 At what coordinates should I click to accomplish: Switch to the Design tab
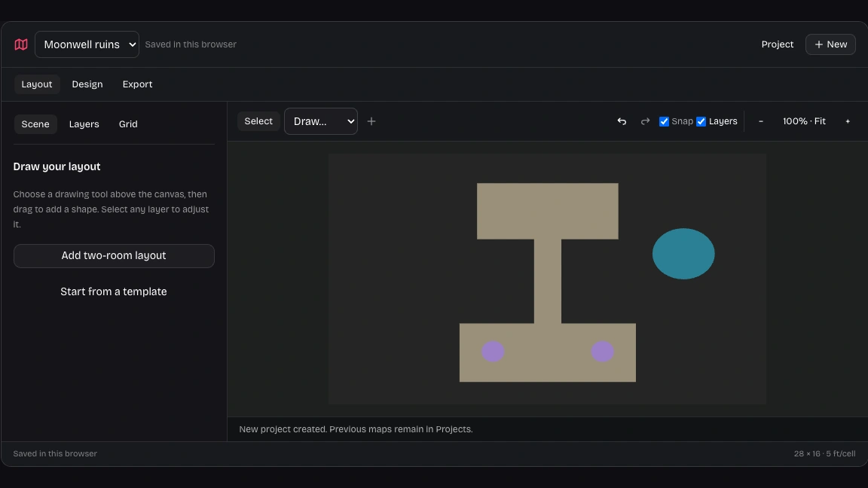point(87,84)
